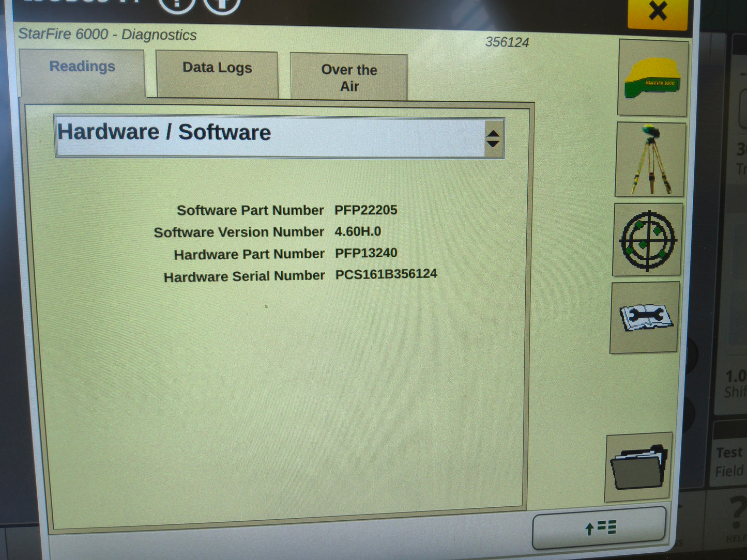Open the satellite tracking target icon
This screenshot has width=747, height=560.
[x=647, y=239]
